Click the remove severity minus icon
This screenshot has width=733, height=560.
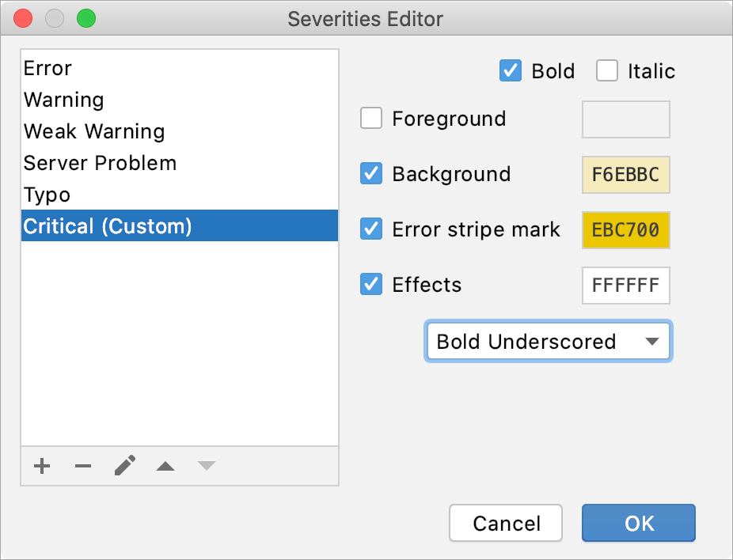click(83, 466)
